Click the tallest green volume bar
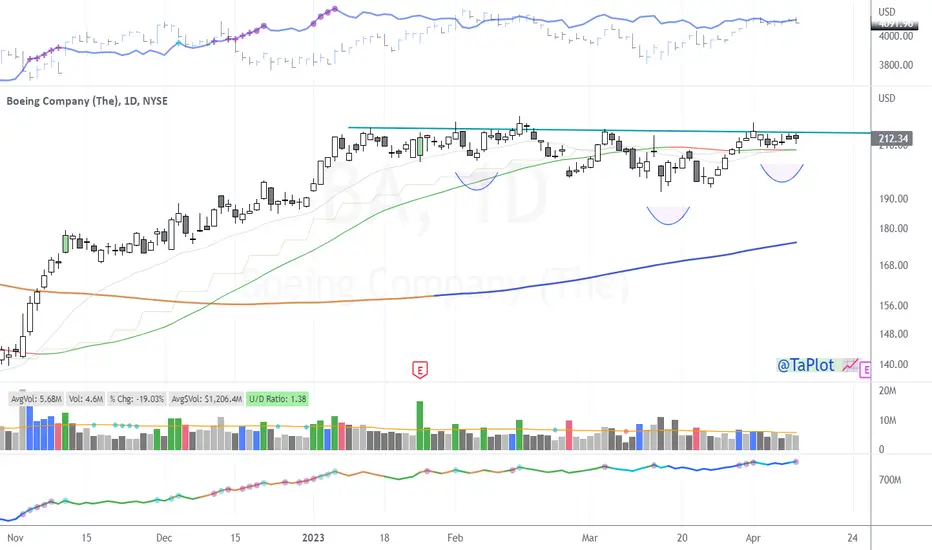 (420, 426)
